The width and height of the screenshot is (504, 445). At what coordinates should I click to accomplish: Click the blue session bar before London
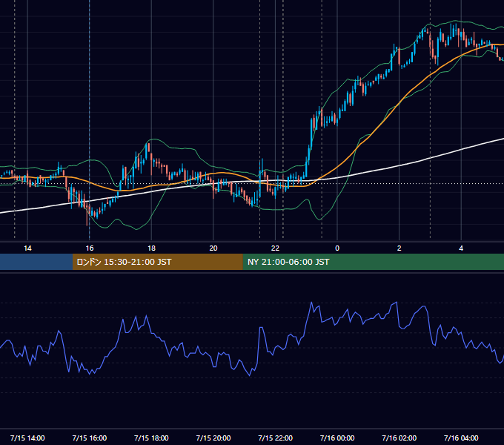tap(36, 262)
